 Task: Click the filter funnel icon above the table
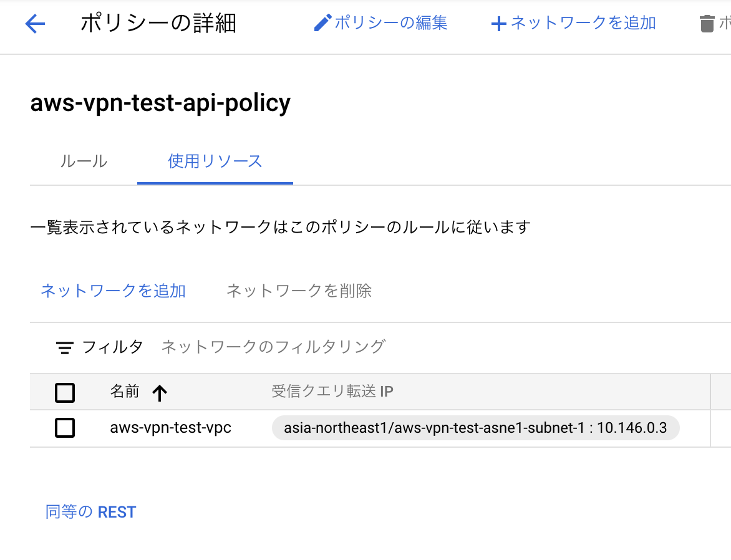tap(65, 347)
